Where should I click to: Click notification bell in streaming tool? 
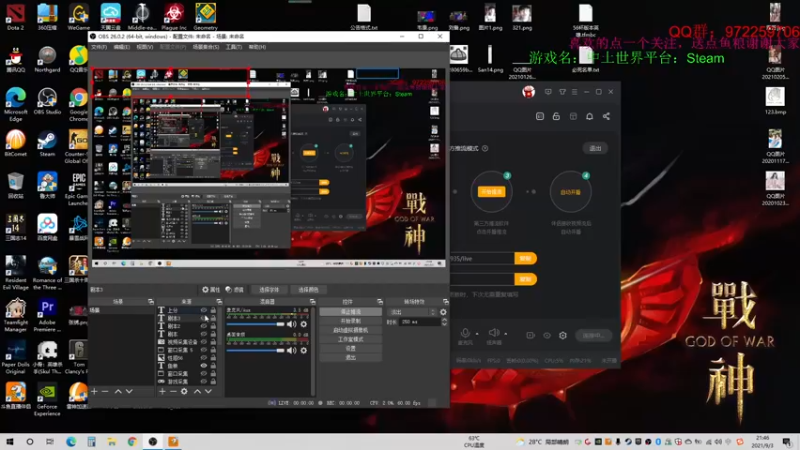589,116
